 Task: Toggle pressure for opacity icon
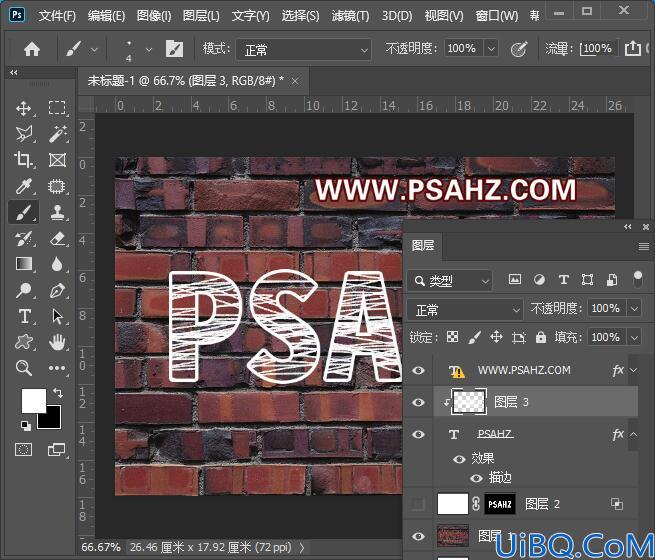click(x=519, y=49)
